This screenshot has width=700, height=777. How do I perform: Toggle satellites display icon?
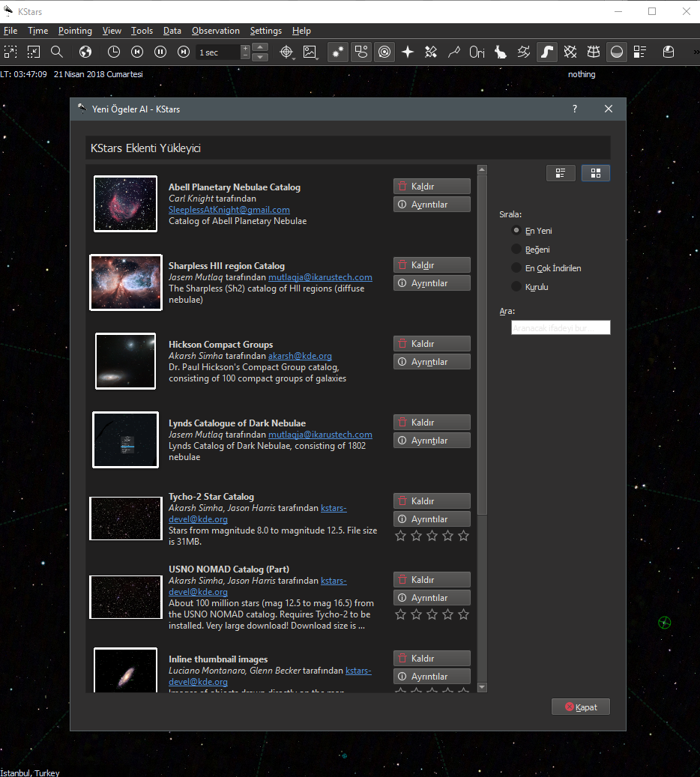(431, 52)
